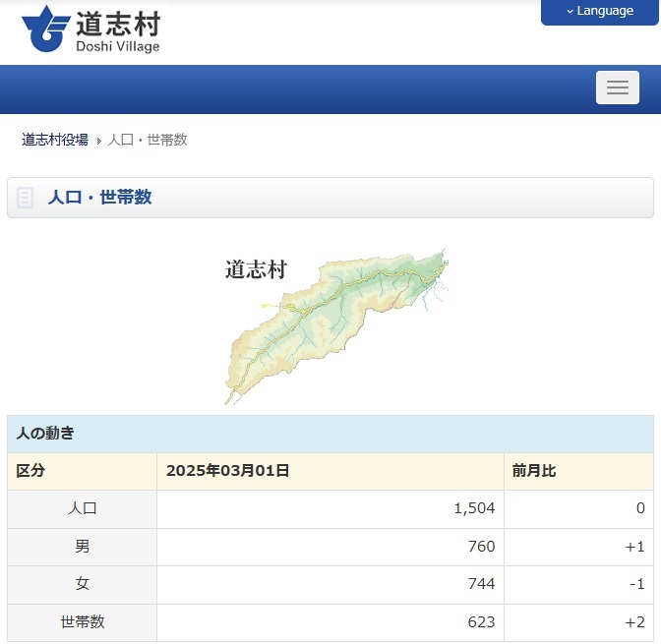Image resolution: width=661 pixels, height=644 pixels.
Task: Click the document icon beside page heading
Action: tap(26, 198)
